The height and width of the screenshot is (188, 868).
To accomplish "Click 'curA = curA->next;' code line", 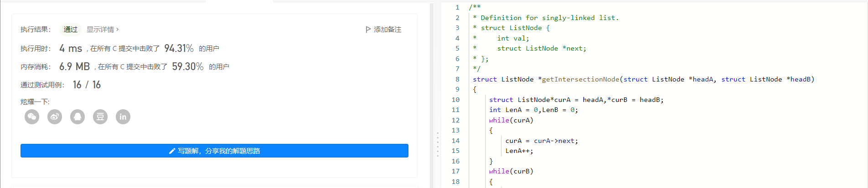I will (542, 141).
